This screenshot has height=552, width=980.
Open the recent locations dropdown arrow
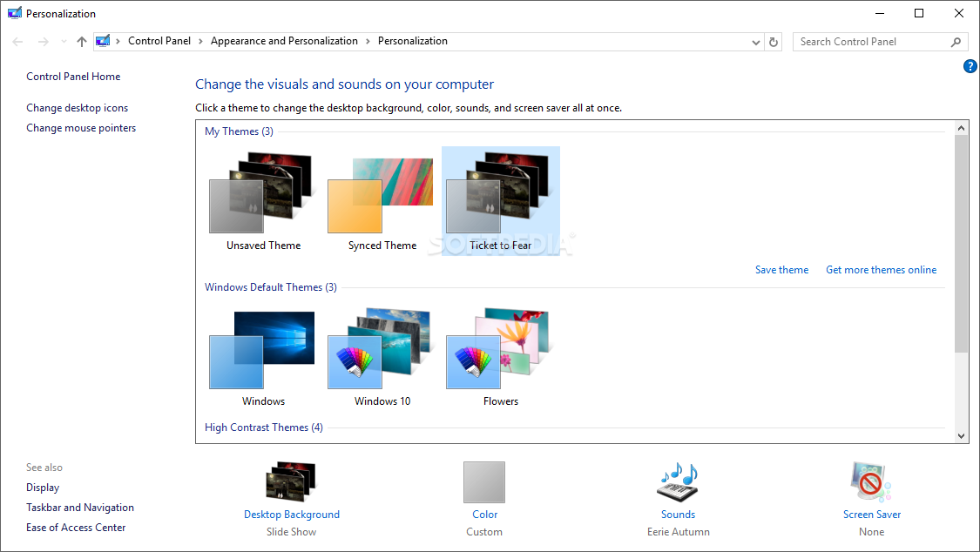coord(63,42)
